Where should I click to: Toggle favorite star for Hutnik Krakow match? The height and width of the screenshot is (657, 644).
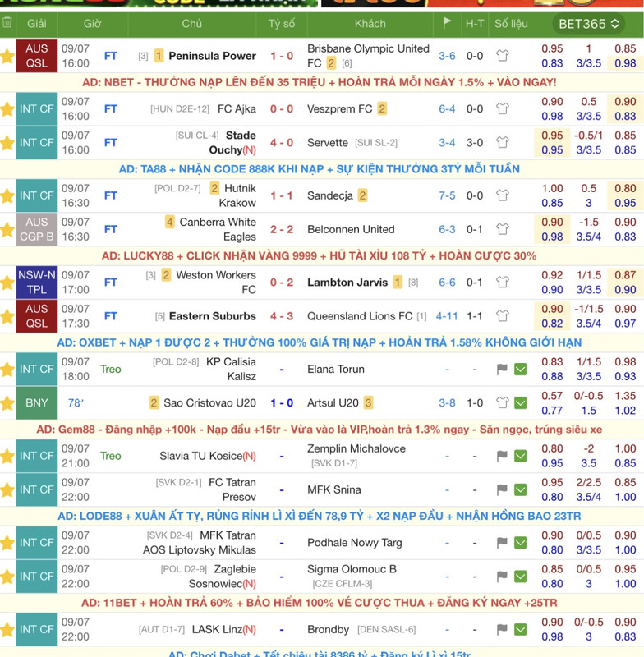pos(7,195)
